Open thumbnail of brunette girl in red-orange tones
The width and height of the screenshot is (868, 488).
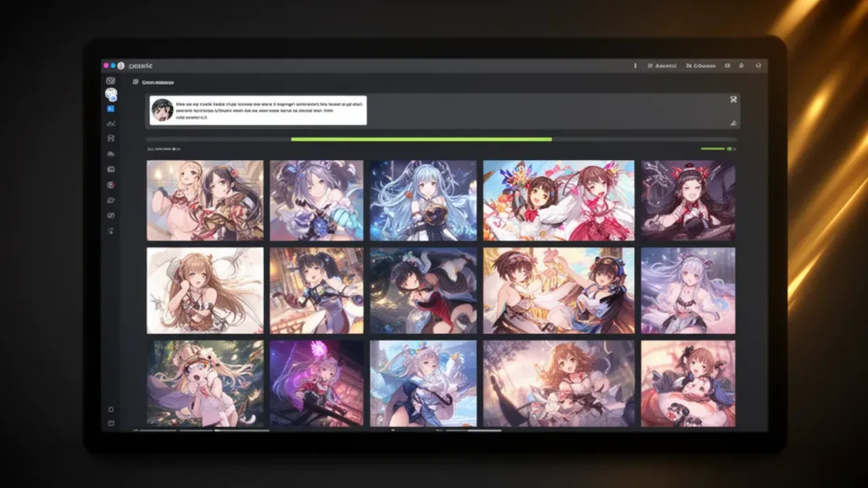click(688, 384)
